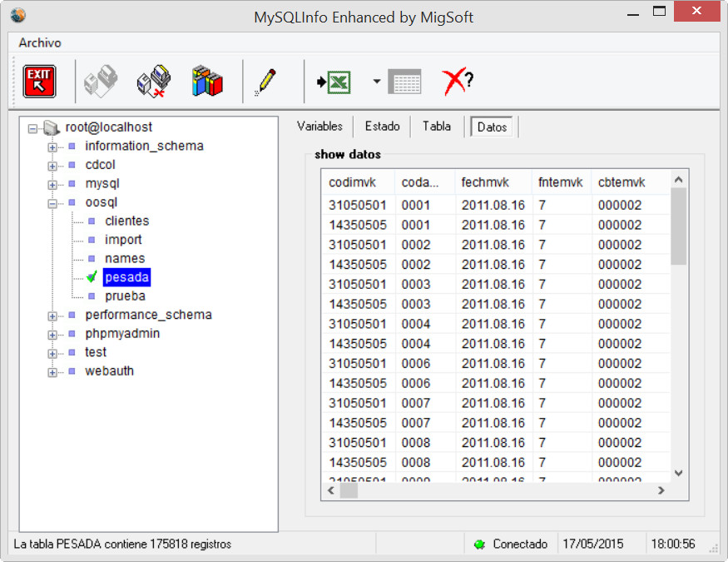This screenshot has width=728, height=562.
Task: Open dropdown arrow beside the grid icon
Action: 377,82
